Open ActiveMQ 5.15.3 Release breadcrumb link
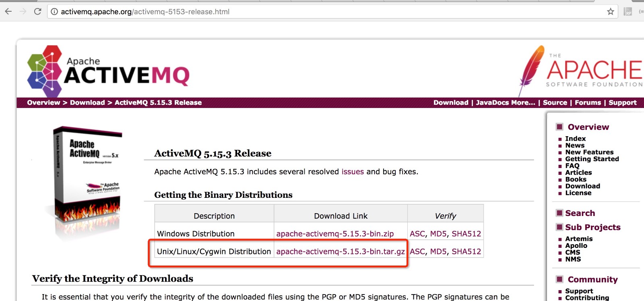Viewport: 644px width, 301px height. [x=158, y=102]
